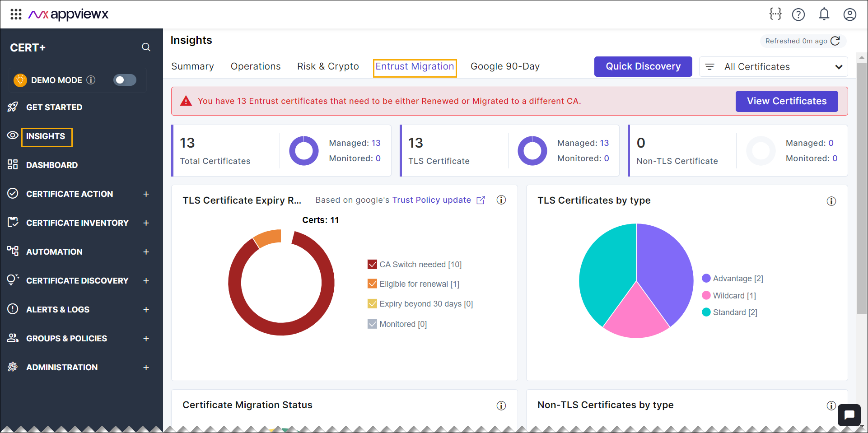Click info icon on Non-TLS Certificates by type
The height and width of the screenshot is (433, 868).
pos(831,406)
